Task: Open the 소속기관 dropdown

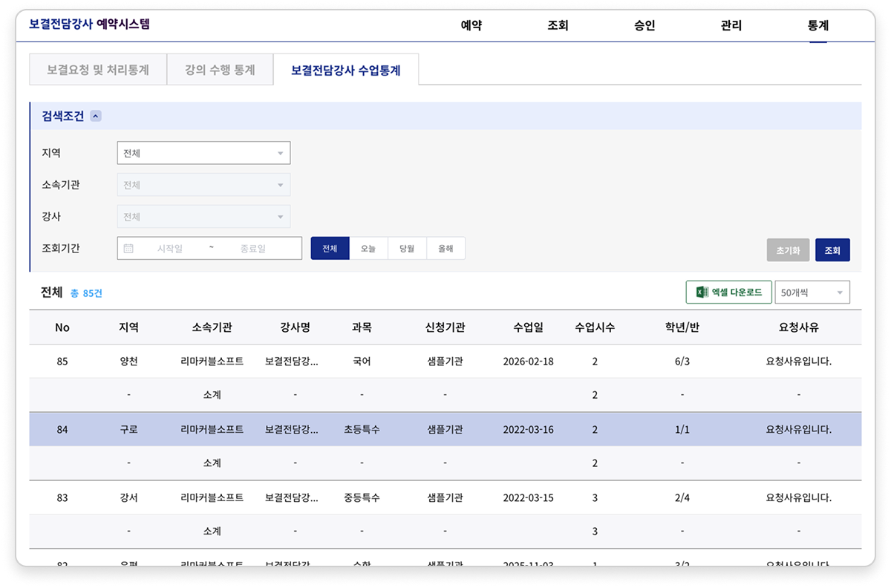Action: (203, 185)
